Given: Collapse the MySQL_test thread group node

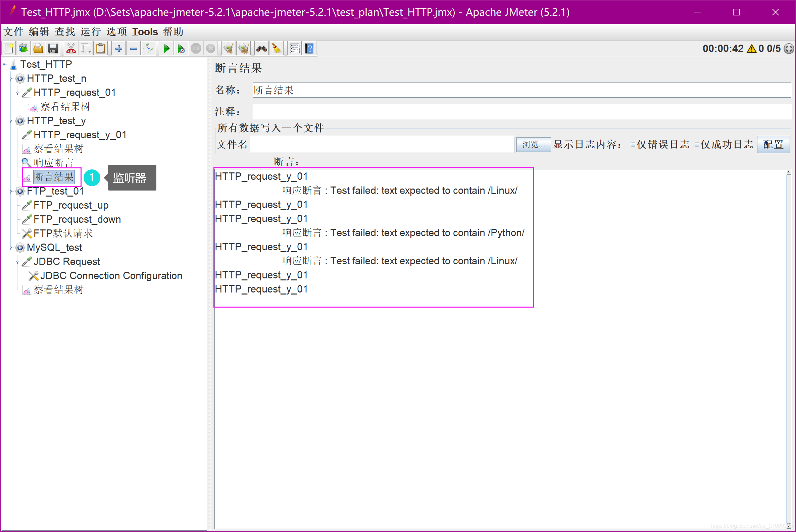Looking at the screenshot, I should coord(11,248).
